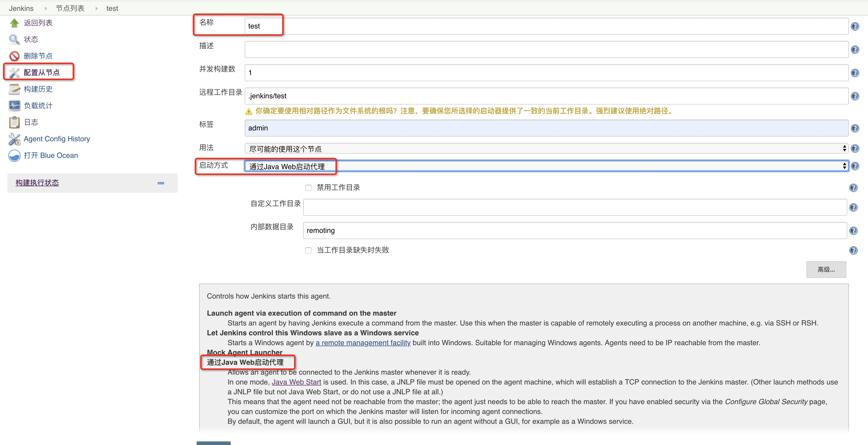Open the 用法 usage dropdown
This screenshot has width=868, height=445.
pos(546,148)
